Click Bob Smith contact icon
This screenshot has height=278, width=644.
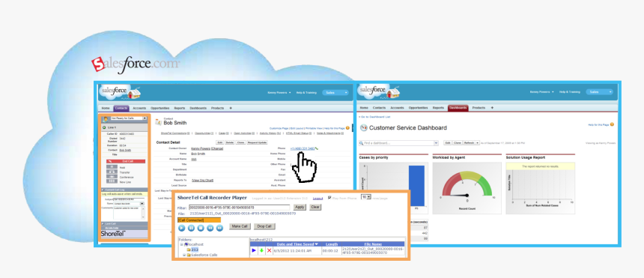click(x=158, y=121)
